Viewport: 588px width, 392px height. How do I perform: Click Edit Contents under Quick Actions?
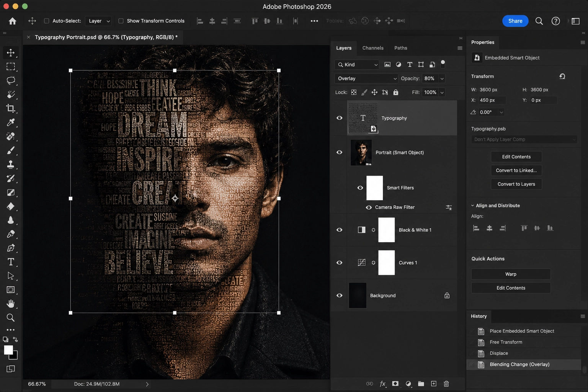(511, 288)
